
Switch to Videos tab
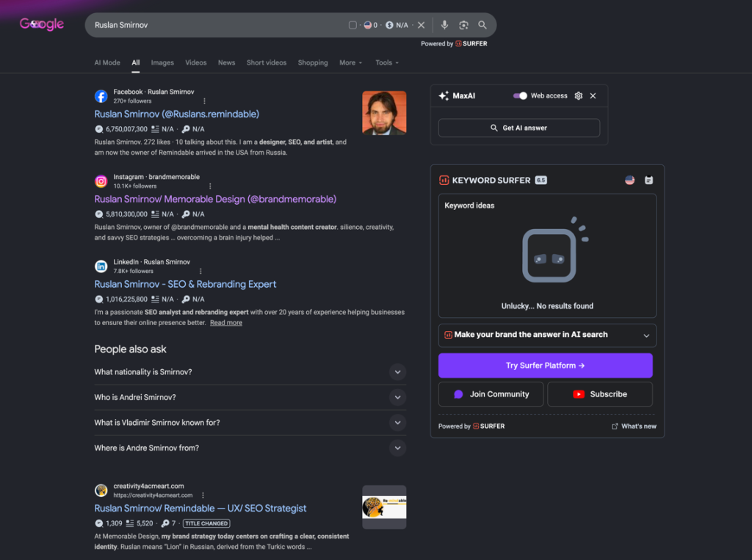pos(195,63)
